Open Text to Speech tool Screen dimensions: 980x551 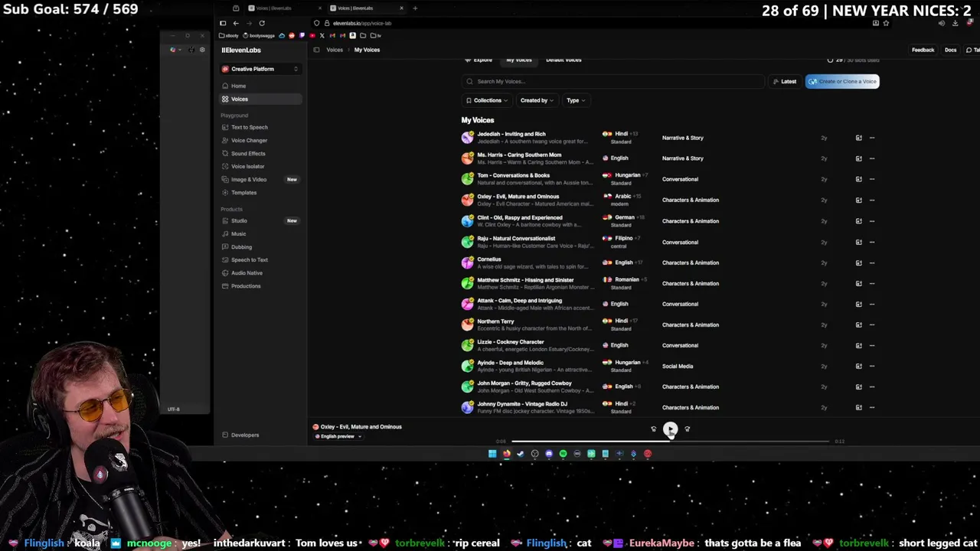coord(249,127)
